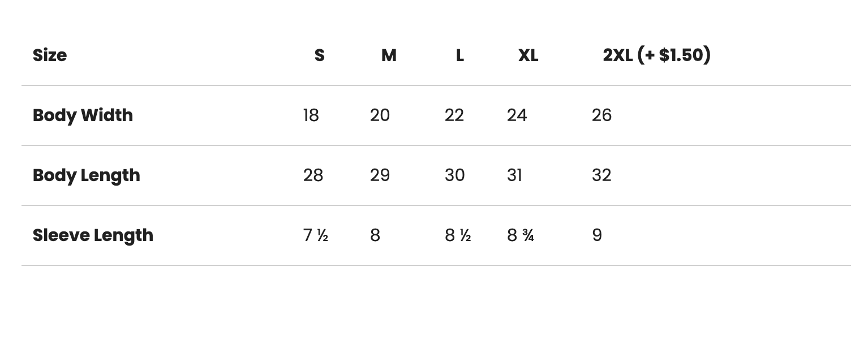Click the Sleeve Length value 9
Viewport: 868px width, 361px height.
[597, 235]
